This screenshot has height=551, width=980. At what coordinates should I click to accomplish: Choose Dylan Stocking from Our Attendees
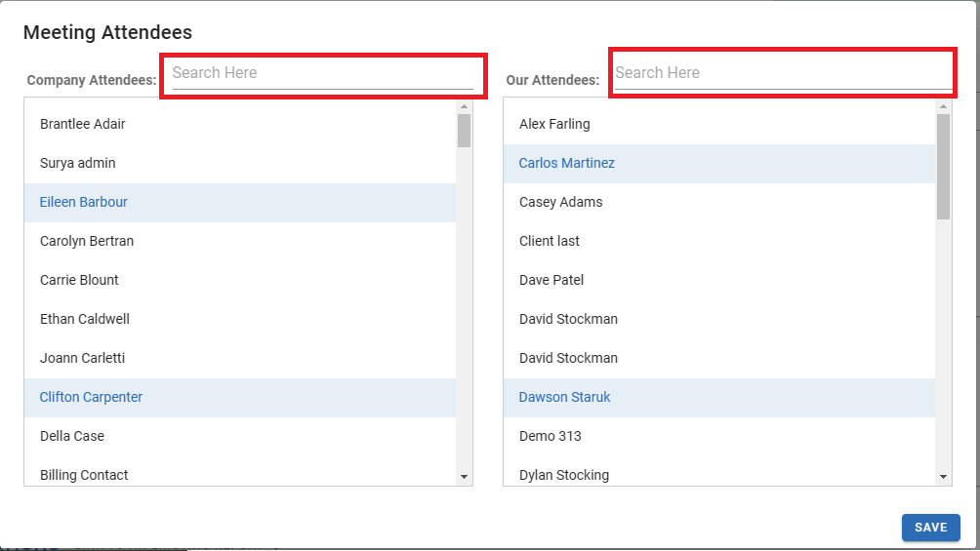click(x=564, y=475)
